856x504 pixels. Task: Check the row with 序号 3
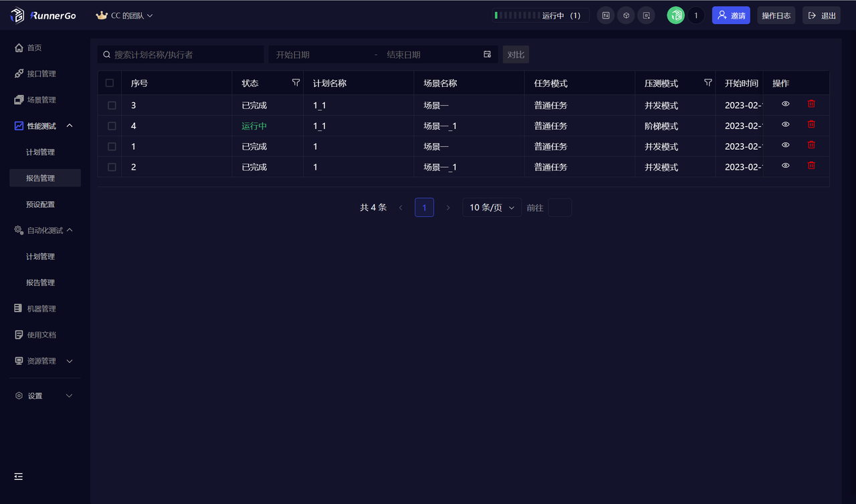(x=112, y=105)
